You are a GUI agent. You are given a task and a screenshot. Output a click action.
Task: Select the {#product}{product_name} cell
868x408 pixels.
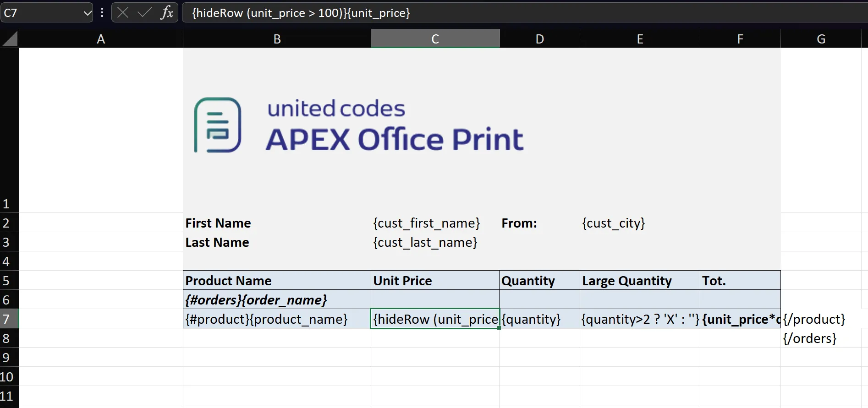click(277, 319)
